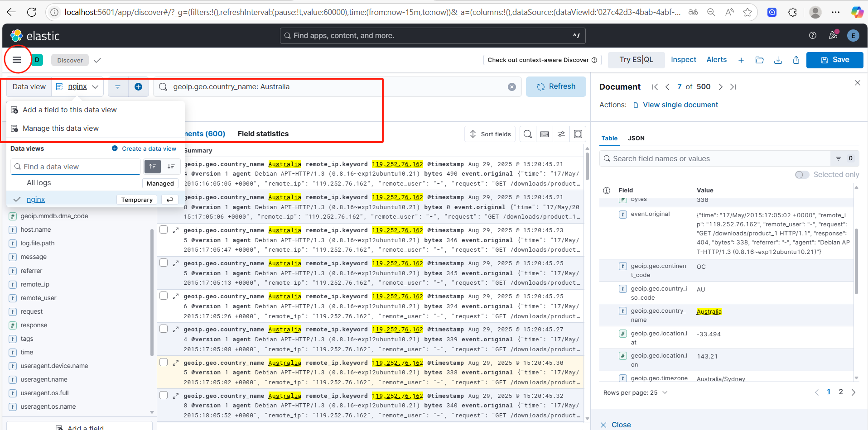Open saved search folder icon
Viewport: 868px width, 430px height.
coord(760,60)
